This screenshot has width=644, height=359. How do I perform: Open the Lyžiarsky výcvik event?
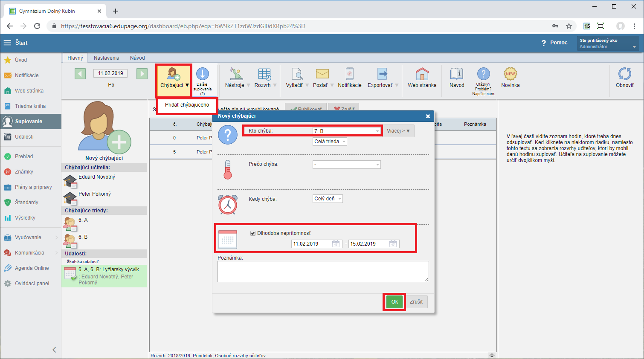click(104, 276)
